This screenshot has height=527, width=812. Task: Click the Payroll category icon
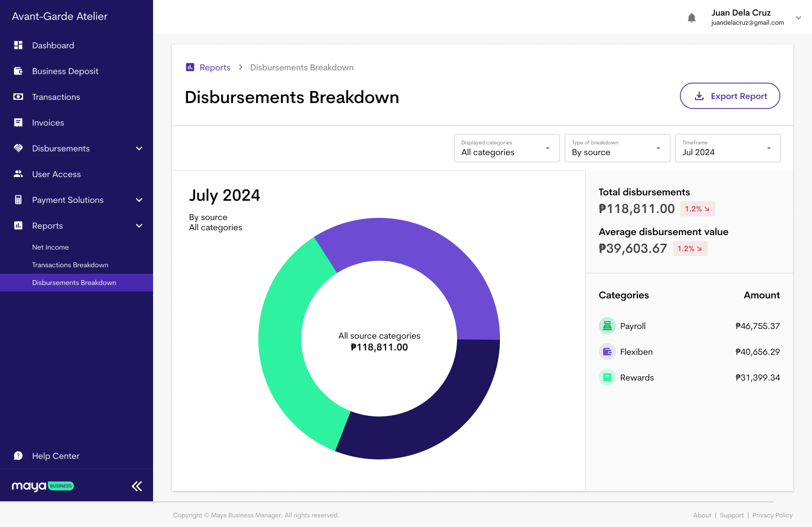coord(607,326)
